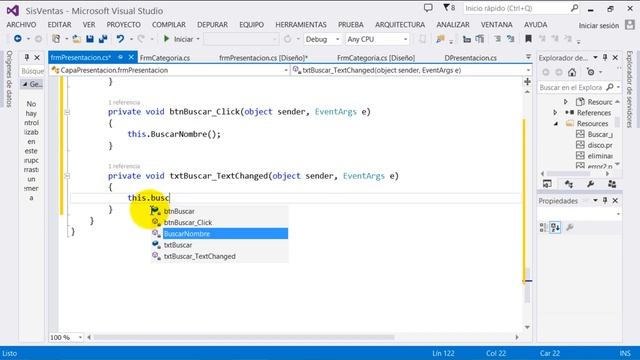Pin the Explorador de soluciones panel
The image size is (640, 360).
(x=605, y=58)
